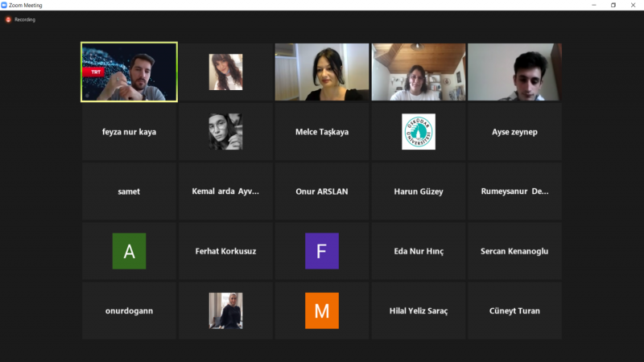This screenshot has width=644, height=362.
Task: Click Ferhat Korkusuz's name tile
Action: [225, 251]
